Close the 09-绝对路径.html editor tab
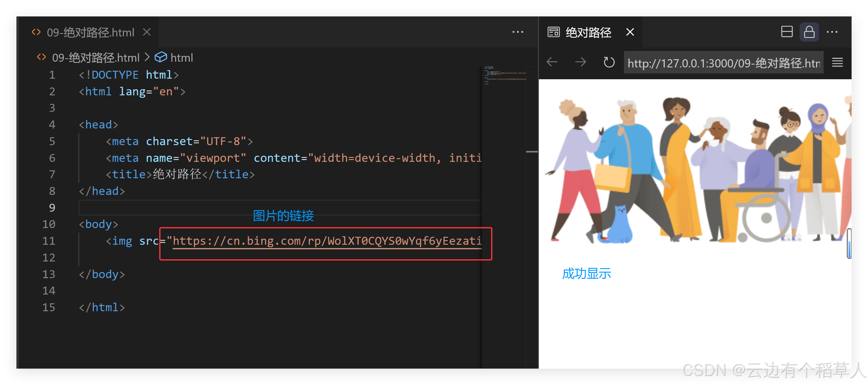The image size is (868, 385). (146, 32)
